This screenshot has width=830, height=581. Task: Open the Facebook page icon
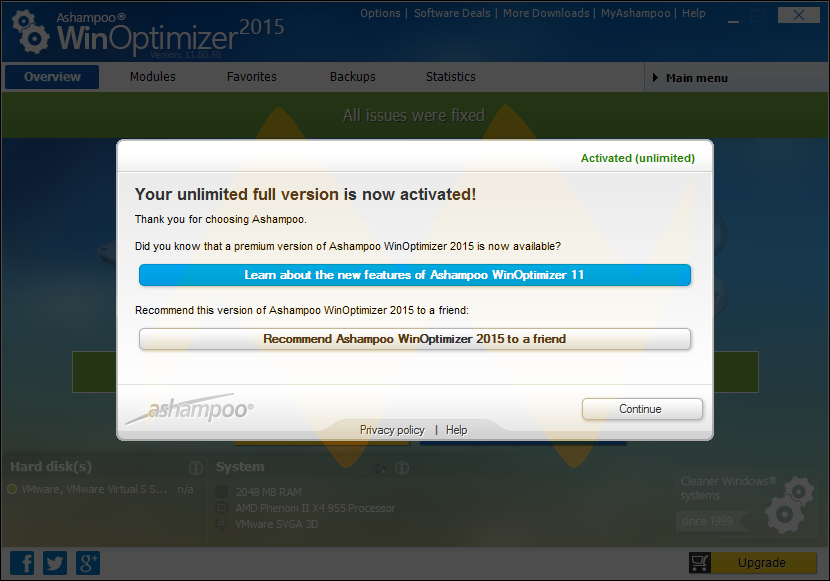tap(22, 562)
